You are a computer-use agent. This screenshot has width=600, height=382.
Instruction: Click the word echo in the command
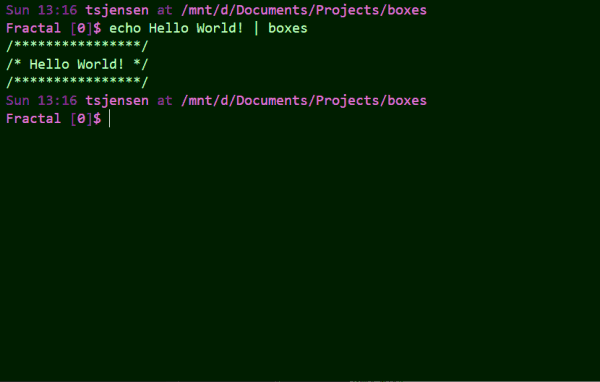pos(125,28)
